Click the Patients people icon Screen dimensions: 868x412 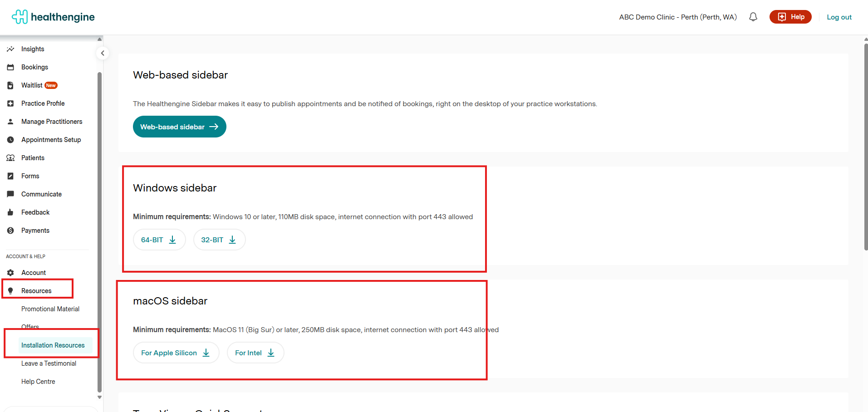point(10,158)
